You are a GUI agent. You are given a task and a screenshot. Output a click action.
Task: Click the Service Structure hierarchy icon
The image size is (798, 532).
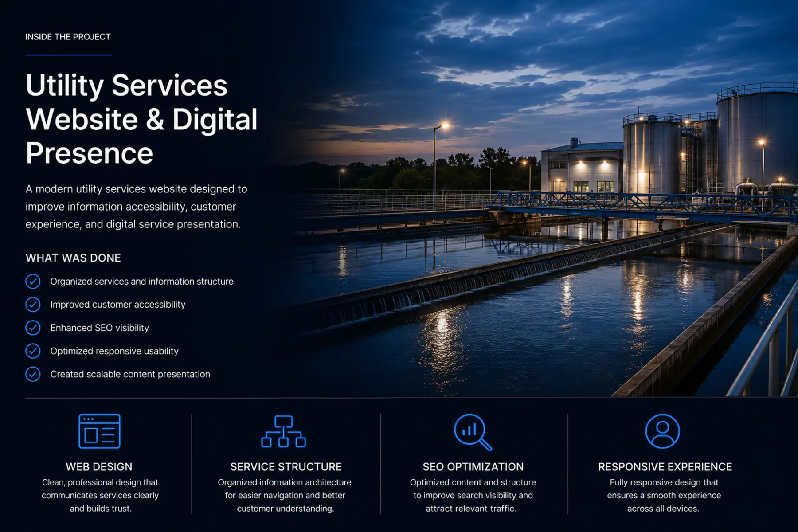point(283,431)
